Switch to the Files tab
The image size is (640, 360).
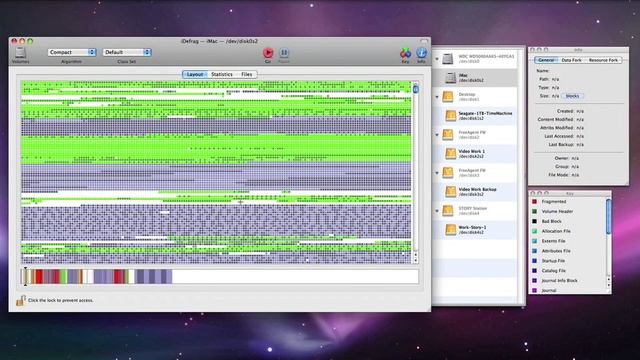(247, 74)
